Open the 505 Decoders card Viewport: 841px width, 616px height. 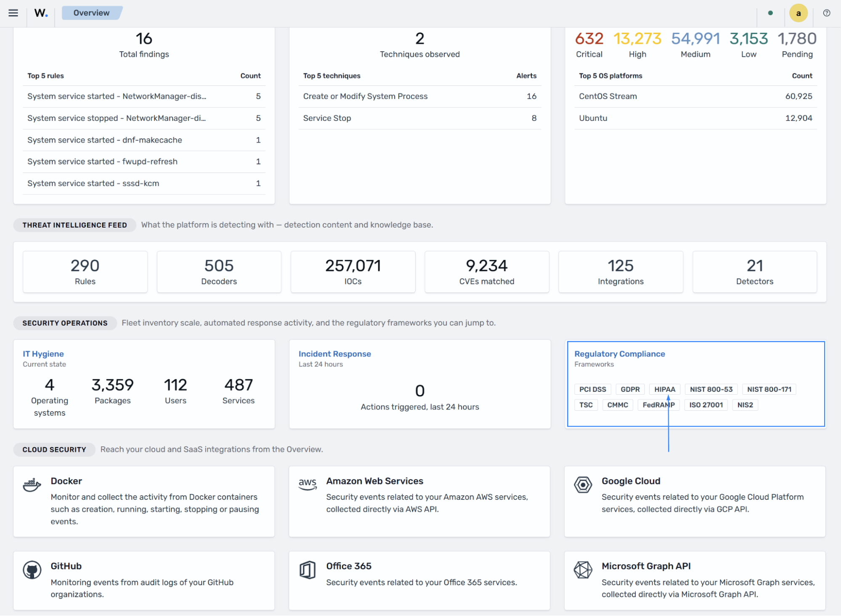(x=219, y=272)
